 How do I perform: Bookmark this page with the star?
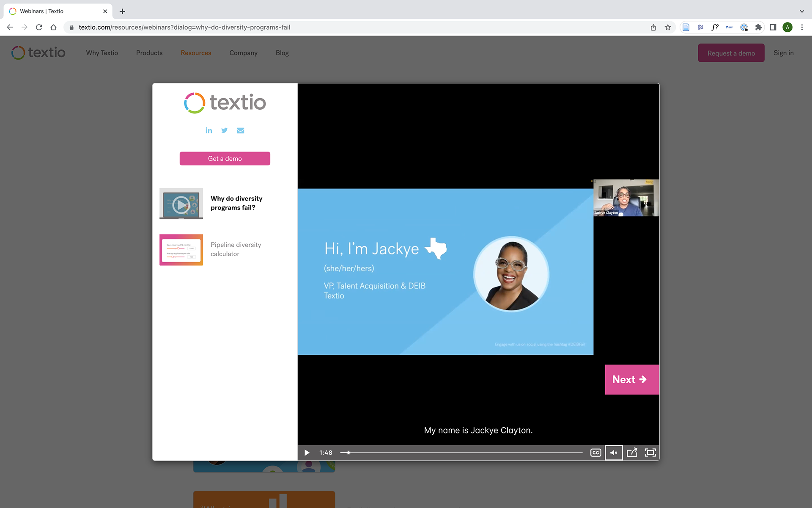[x=668, y=27]
